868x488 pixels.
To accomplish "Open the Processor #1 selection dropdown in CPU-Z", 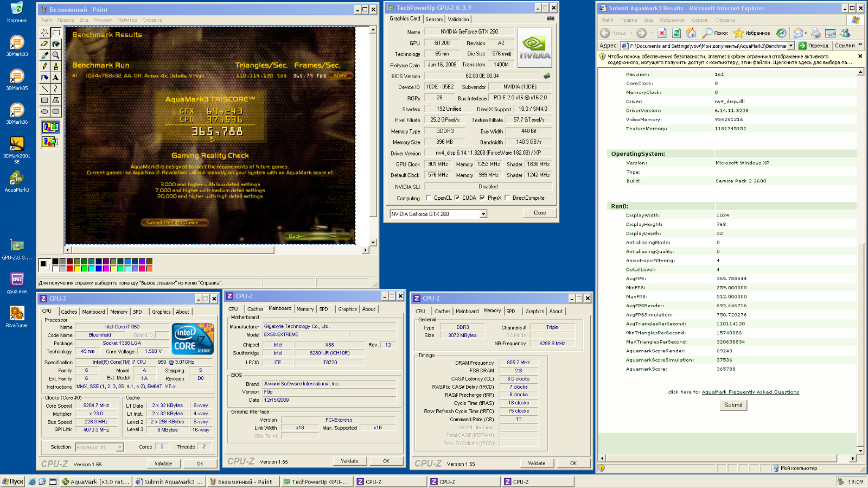I will coord(120,447).
